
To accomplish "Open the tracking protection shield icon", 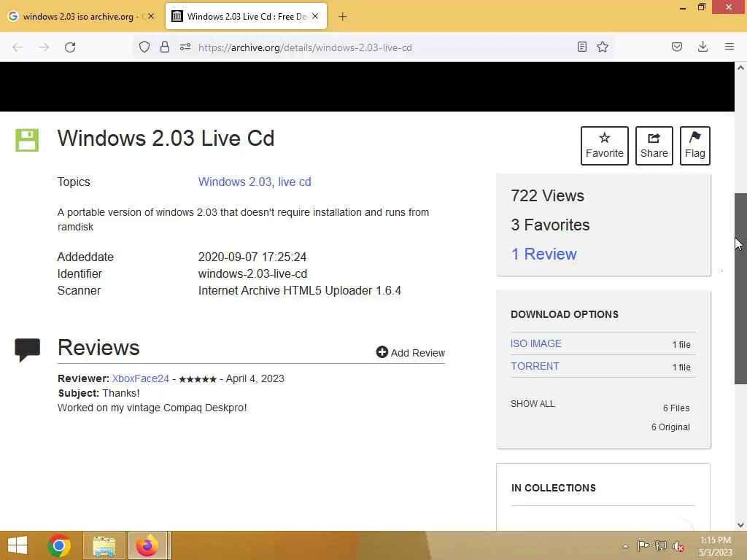I will click(144, 47).
